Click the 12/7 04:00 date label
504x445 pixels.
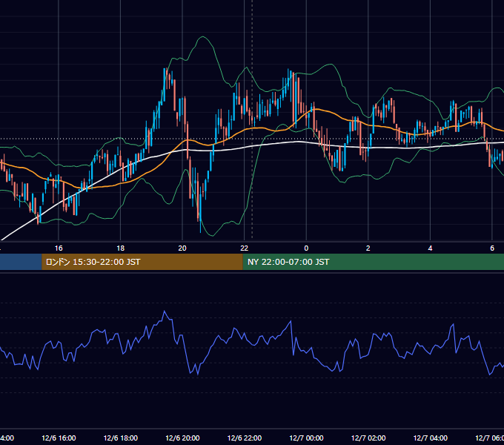(x=431, y=438)
